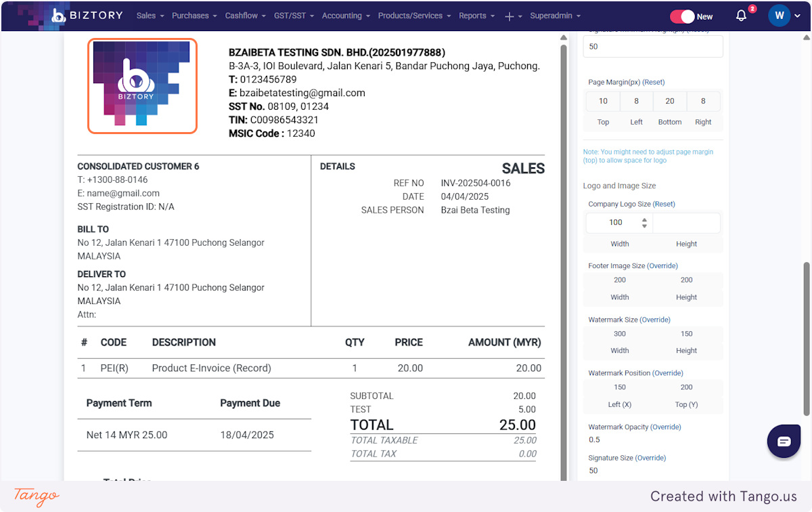Open the Products/Services menu

point(414,16)
